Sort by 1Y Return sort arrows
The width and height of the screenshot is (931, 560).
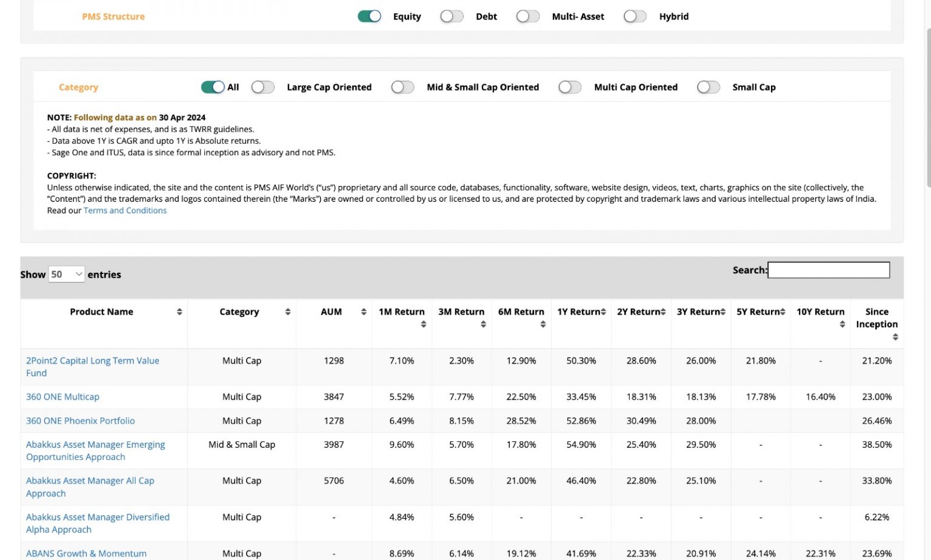point(604,312)
